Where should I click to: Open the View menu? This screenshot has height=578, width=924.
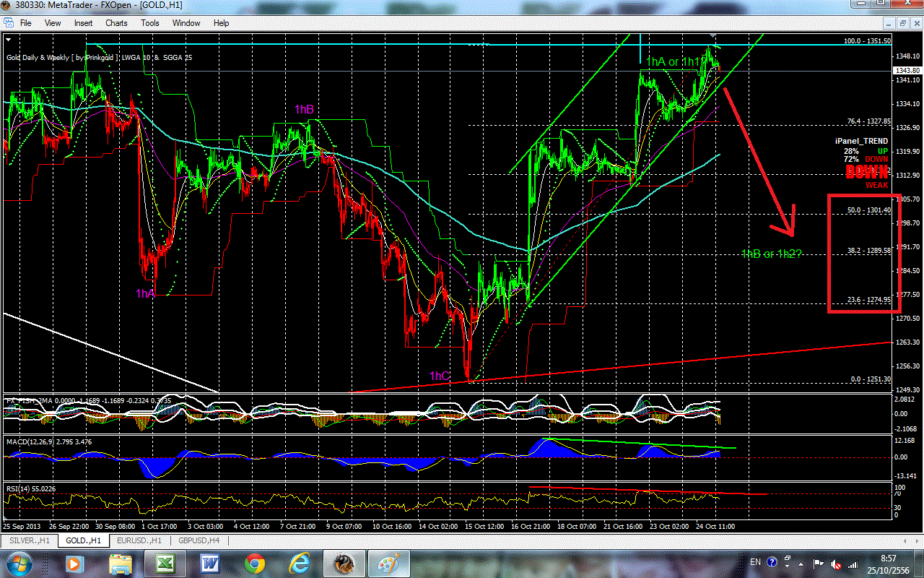(x=53, y=22)
